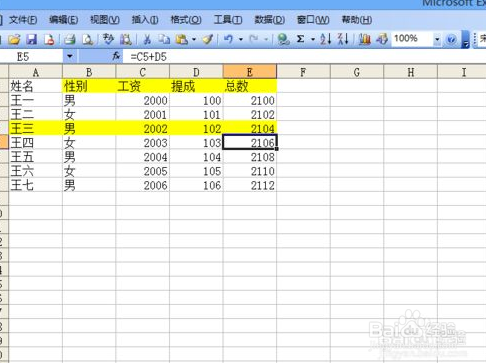Click the Redo icon
This screenshot has height=363, width=486.
[254, 40]
